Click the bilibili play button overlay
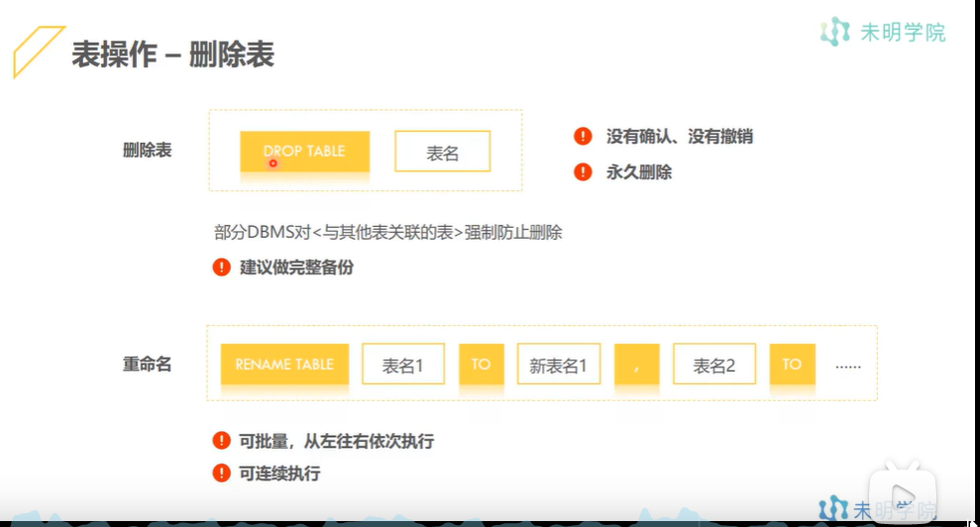980x527 pixels. [903, 495]
